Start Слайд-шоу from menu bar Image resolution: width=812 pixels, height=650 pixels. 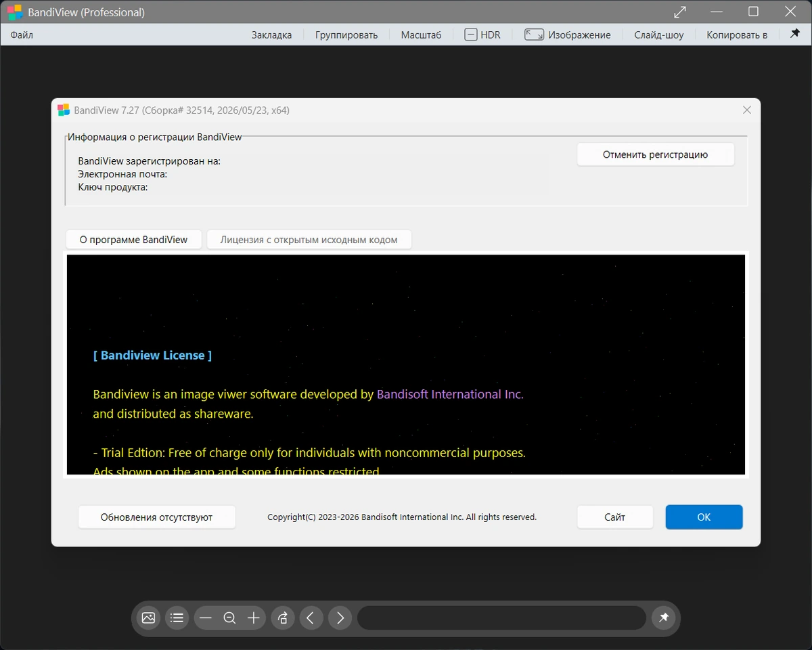pos(658,35)
